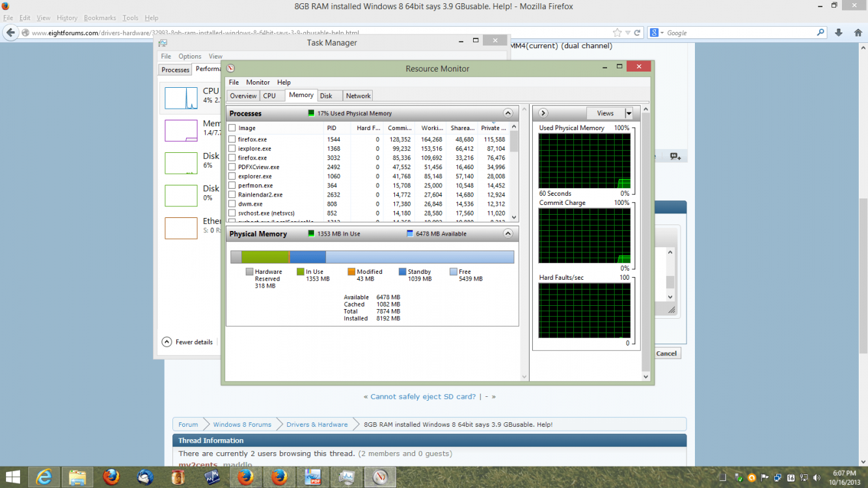The image size is (868, 488).
Task: Click the orange tray notification icon
Action: click(x=752, y=478)
